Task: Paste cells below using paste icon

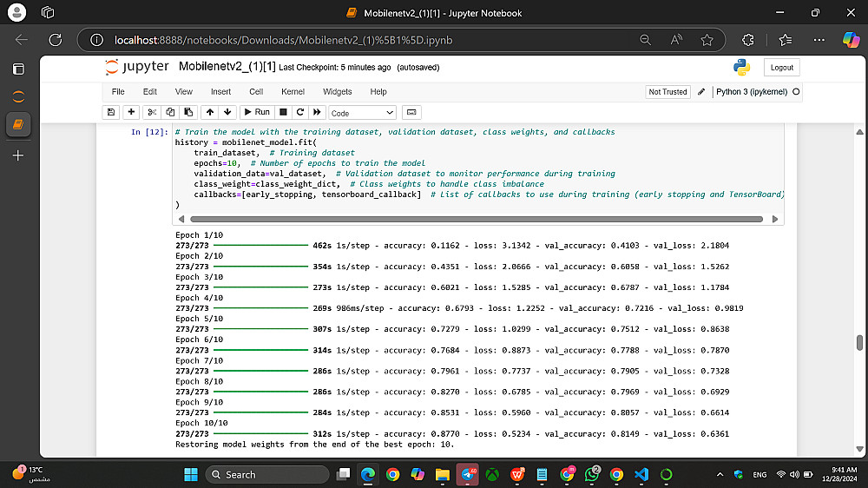Action: pos(187,112)
